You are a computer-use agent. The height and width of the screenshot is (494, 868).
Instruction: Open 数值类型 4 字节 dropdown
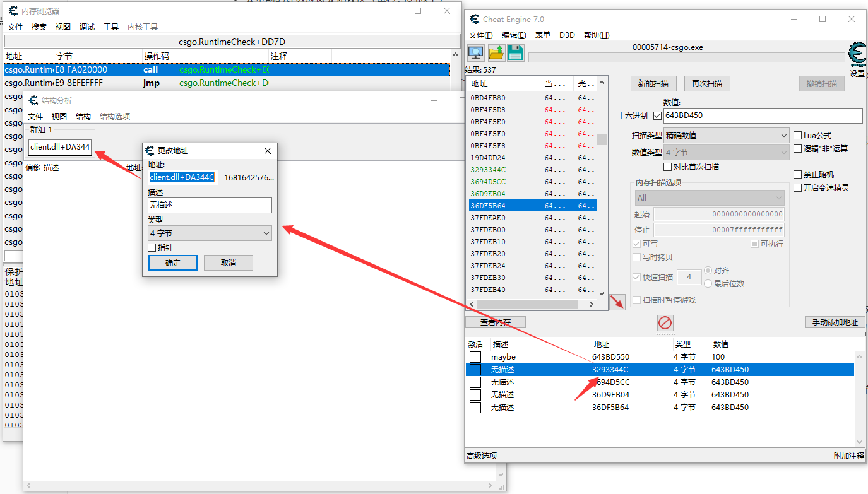point(726,153)
